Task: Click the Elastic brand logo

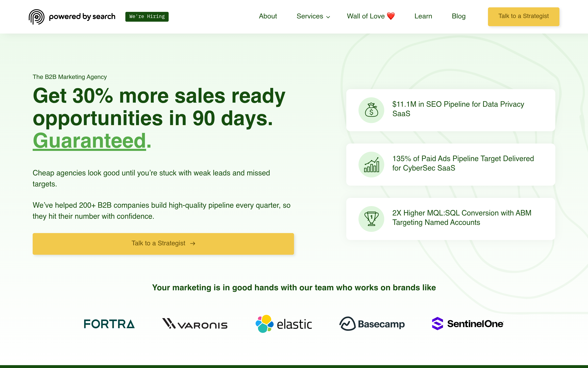Action: (x=284, y=324)
